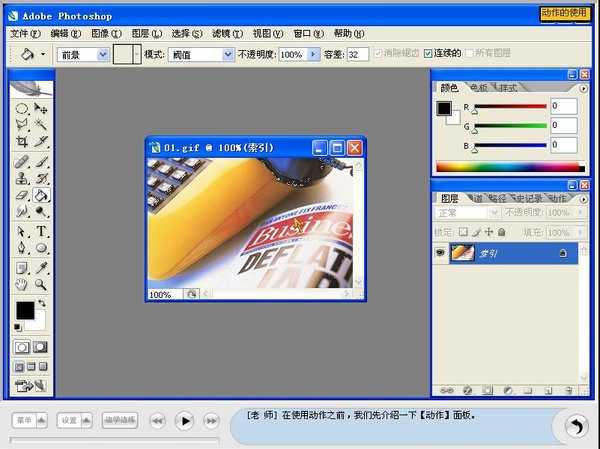
Task: Select the Paint Bucket tool
Action: 41,195
